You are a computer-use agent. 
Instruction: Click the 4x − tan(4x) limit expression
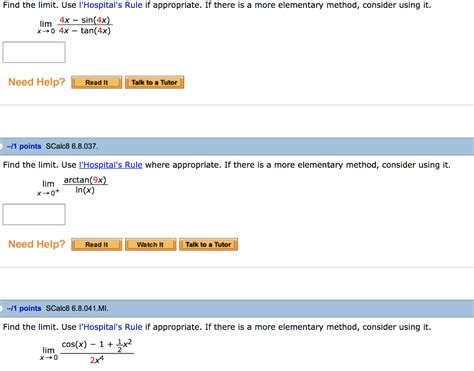click(x=75, y=25)
